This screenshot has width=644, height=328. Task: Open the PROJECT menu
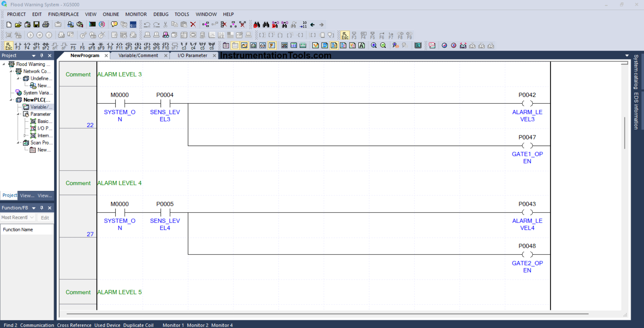16,14
